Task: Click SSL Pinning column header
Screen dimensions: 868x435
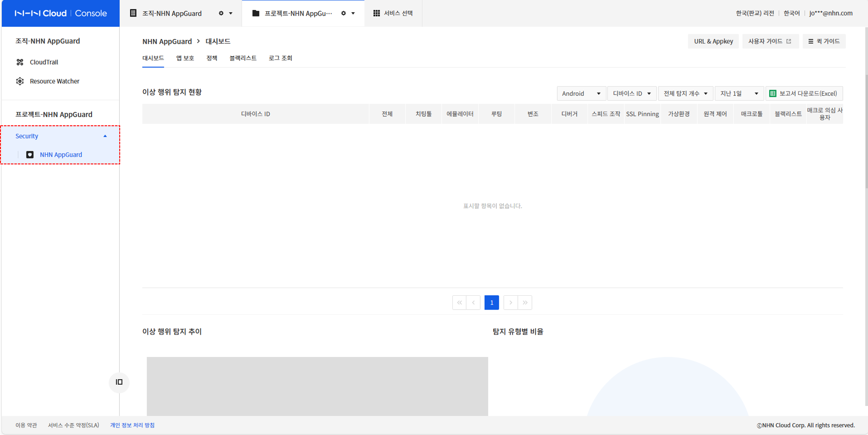Action: coord(642,114)
